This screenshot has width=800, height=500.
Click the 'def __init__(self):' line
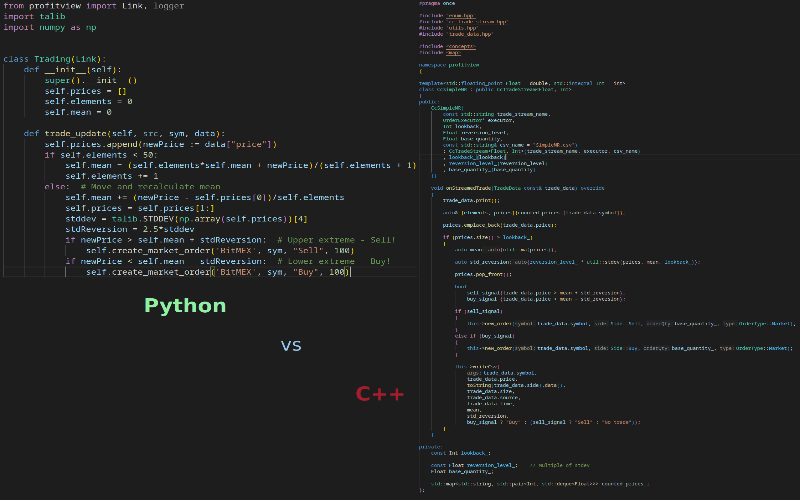tap(72, 69)
